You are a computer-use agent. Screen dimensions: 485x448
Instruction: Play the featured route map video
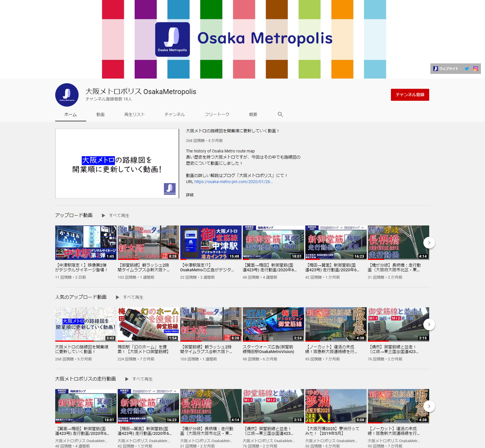[x=117, y=164]
